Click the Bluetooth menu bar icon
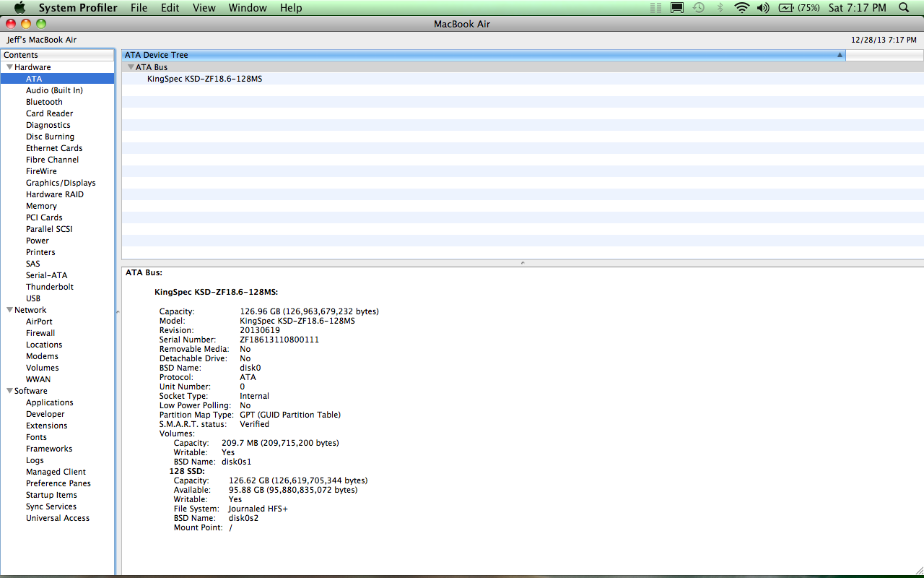This screenshot has height=578, width=924. click(720, 8)
